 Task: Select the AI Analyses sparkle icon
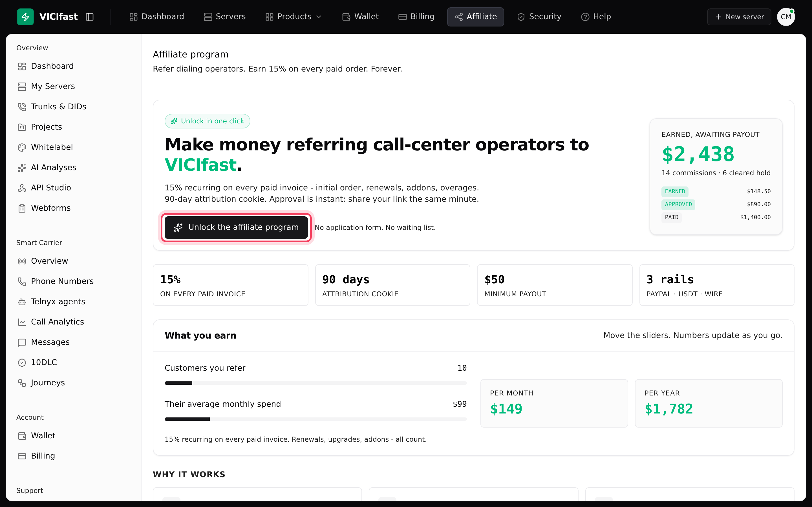(x=22, y=168)
